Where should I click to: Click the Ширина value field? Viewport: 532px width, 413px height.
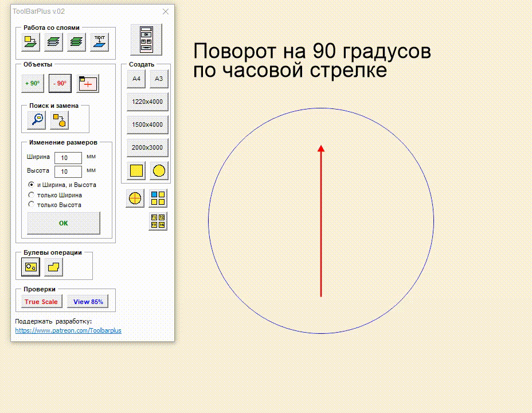point(68,157)
